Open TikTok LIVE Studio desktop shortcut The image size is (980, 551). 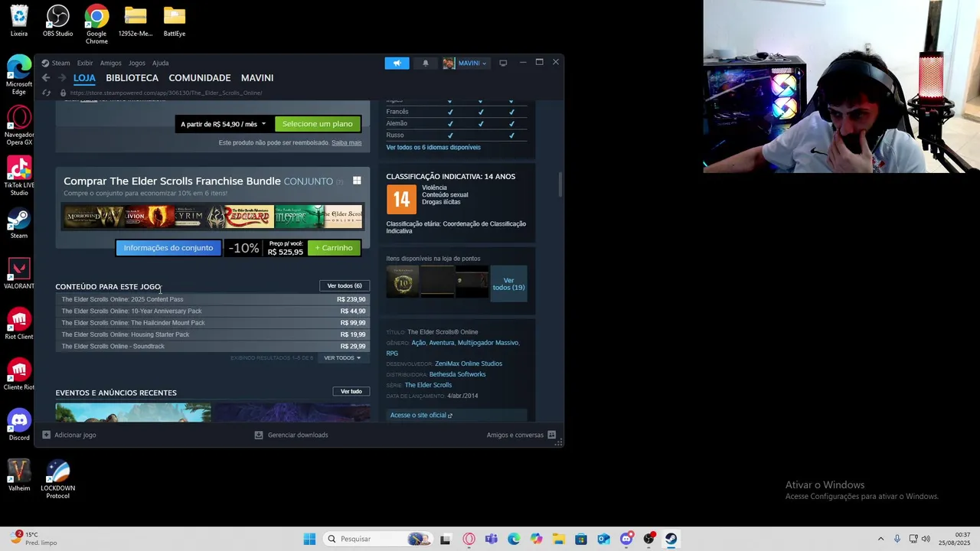click(x=19, y=176)
